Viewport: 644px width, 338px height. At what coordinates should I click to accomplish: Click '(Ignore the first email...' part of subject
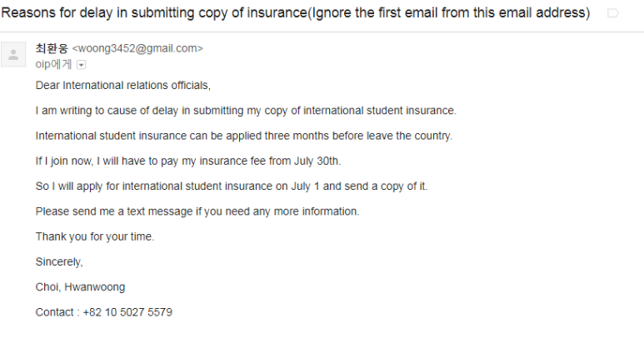(x=449, y=12)
